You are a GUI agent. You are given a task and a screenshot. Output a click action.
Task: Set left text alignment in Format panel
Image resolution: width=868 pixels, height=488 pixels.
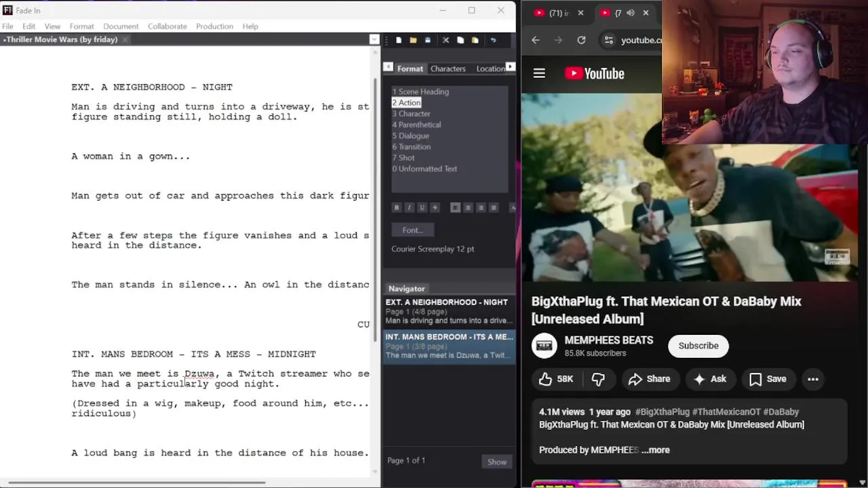coord(455,207)
